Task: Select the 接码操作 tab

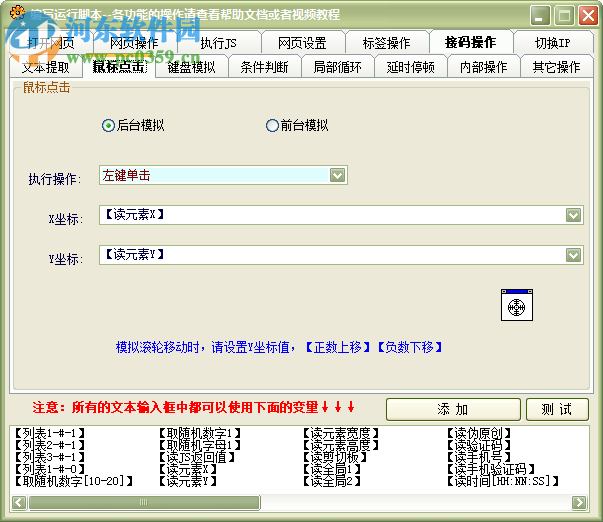Action: (471, 42)
